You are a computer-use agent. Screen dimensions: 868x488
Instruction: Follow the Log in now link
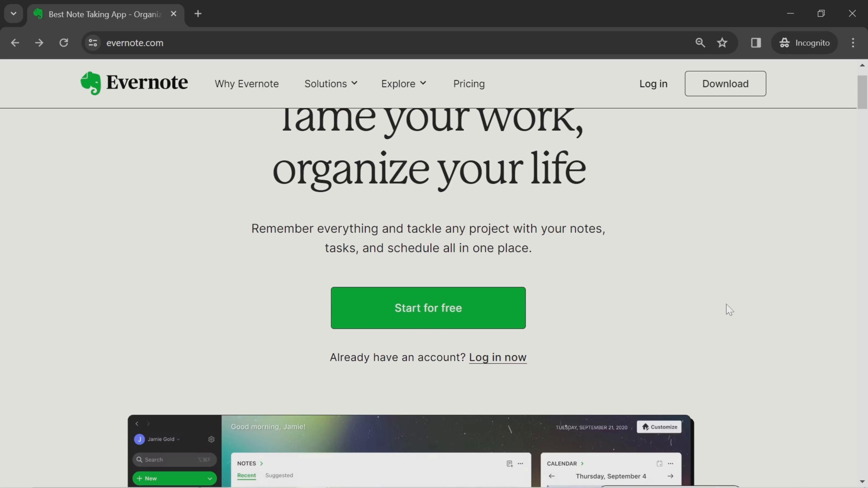tap(497, 357)
